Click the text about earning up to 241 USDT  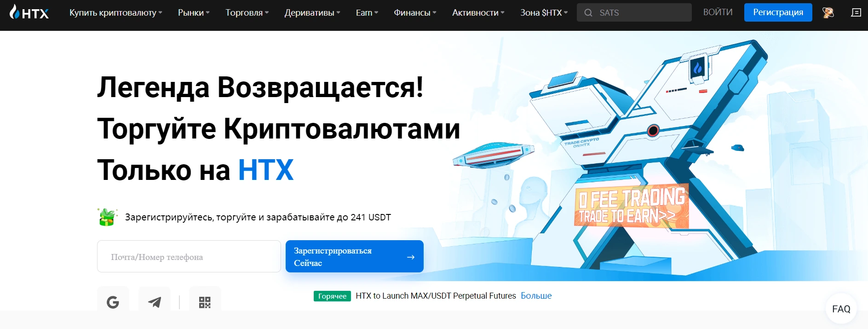[258, 217]
